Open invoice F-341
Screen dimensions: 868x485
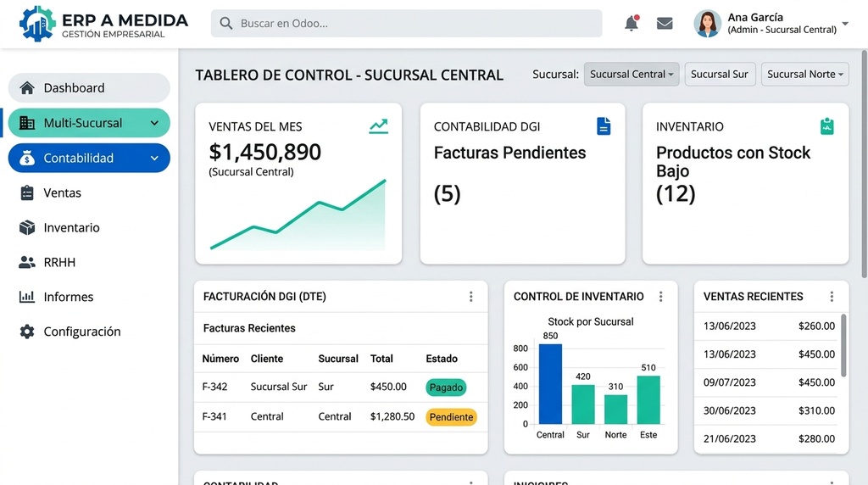214,416
